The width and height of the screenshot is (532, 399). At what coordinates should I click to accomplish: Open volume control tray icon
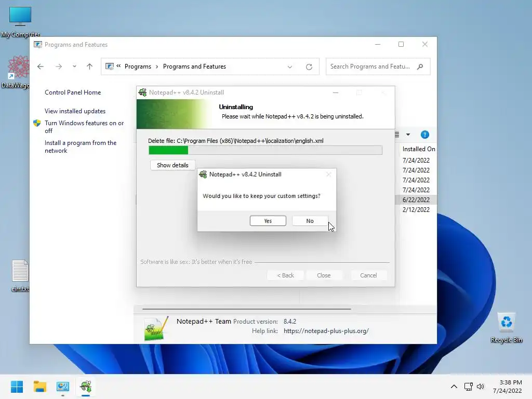(481, 387)
